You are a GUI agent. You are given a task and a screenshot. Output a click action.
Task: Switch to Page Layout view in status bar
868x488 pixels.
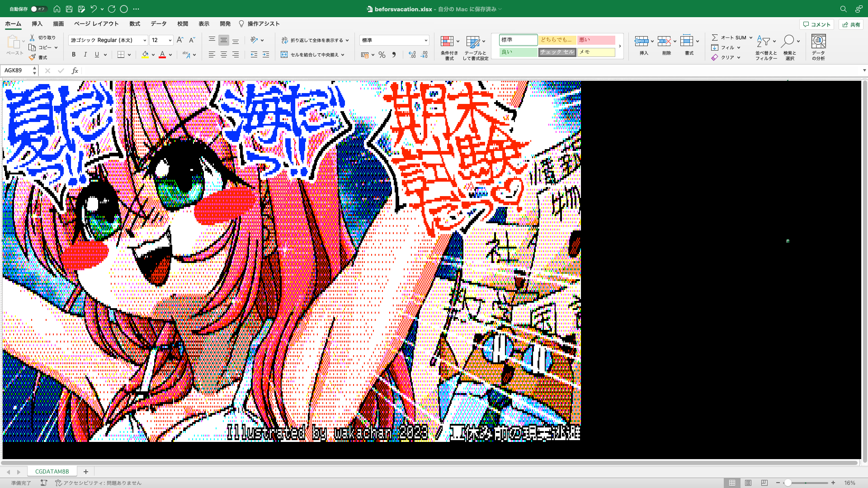[x=748, y=483]
